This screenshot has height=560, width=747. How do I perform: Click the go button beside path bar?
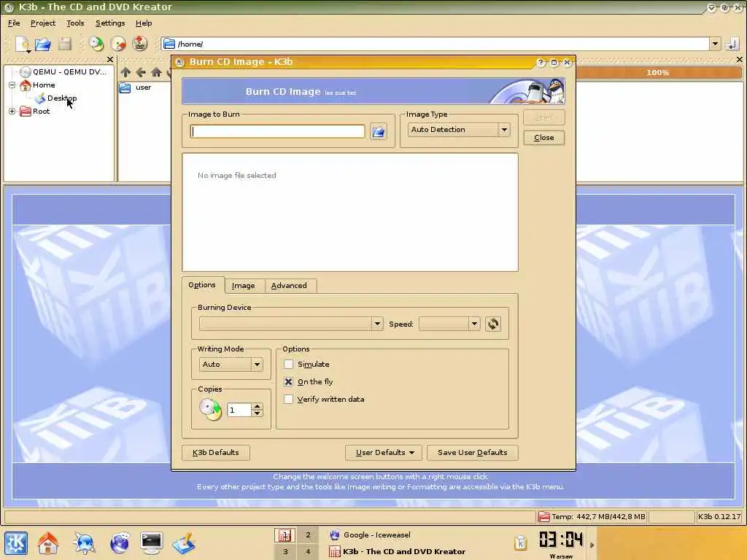pos(732,44)
